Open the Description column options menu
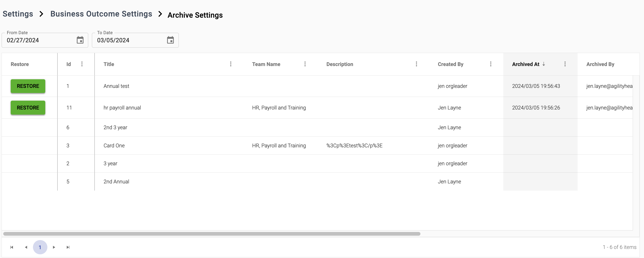 (x=416, y=64)
